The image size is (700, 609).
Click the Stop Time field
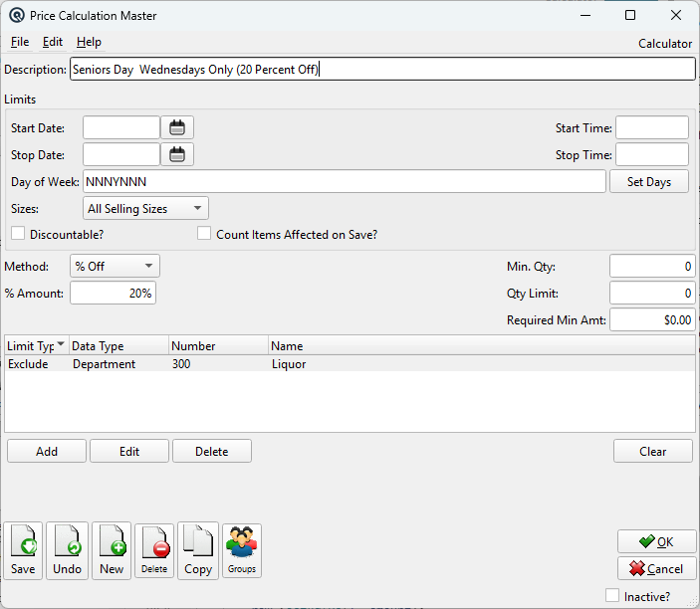pos(652,155)
